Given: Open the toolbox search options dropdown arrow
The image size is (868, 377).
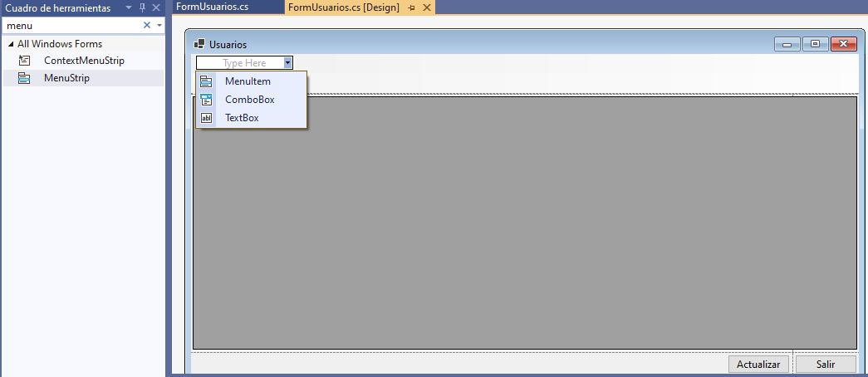Looking at the screenshot, I should point(159,26).
